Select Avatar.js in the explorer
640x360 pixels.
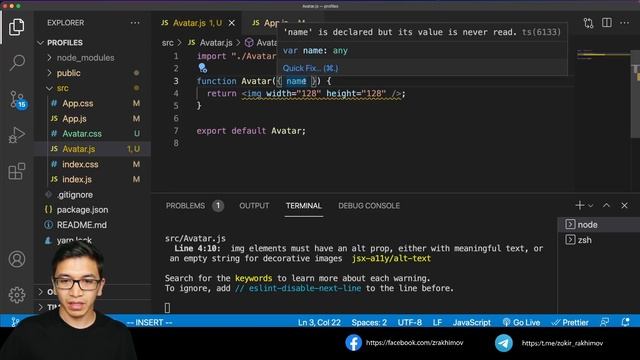pos(92,149)
